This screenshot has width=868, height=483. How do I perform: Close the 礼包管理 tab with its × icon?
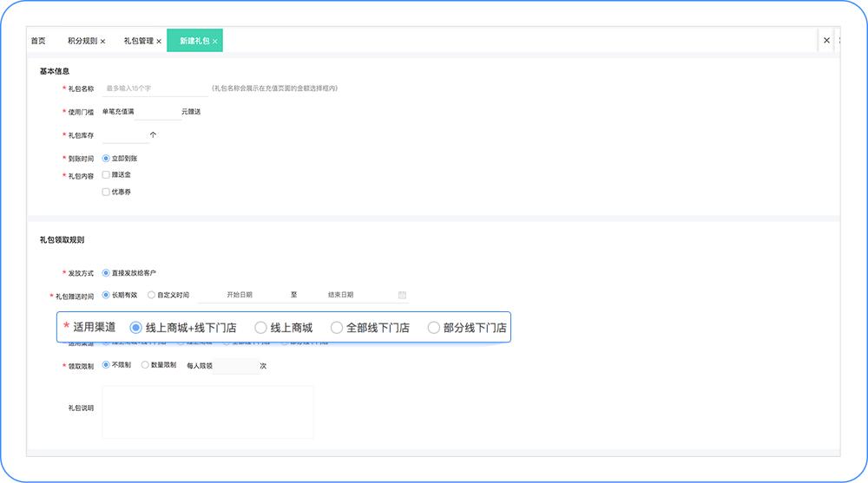click(159, 42)
